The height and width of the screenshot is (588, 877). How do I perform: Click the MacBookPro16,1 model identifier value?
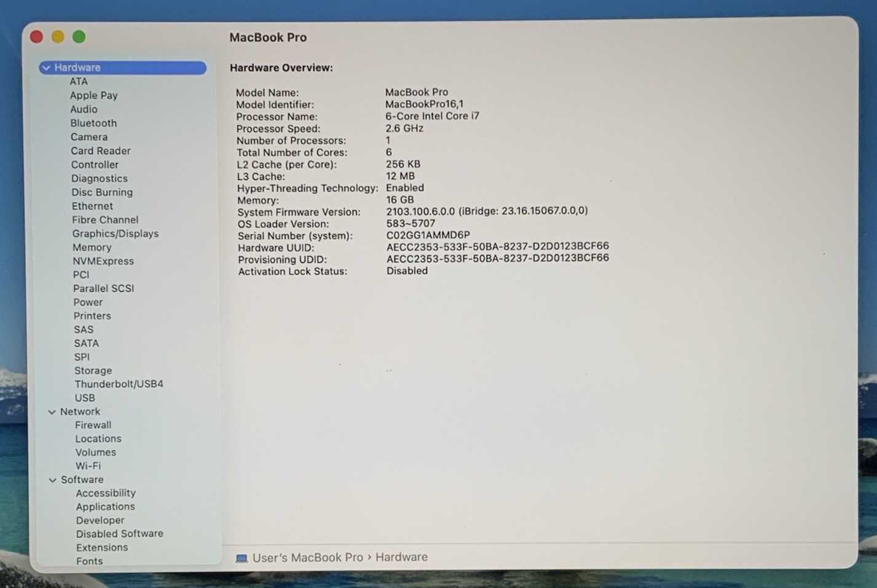click(x=425, y=104)
